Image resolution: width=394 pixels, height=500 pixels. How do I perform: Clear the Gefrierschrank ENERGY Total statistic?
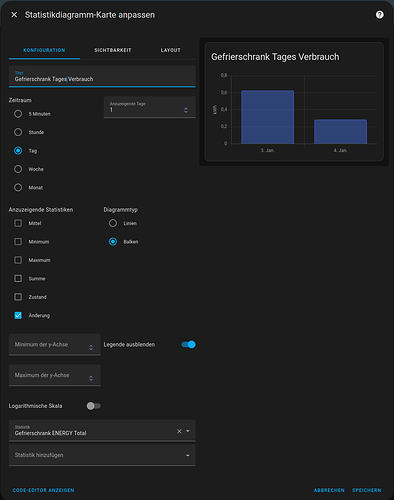click(x=179, y=431)
